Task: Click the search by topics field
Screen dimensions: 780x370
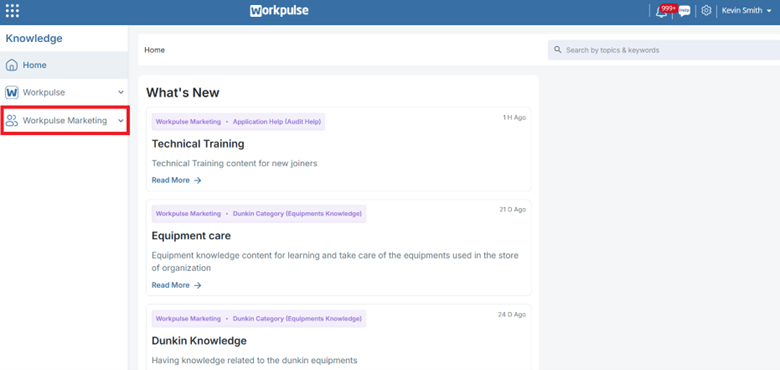Action: click(x=664, y=50)
